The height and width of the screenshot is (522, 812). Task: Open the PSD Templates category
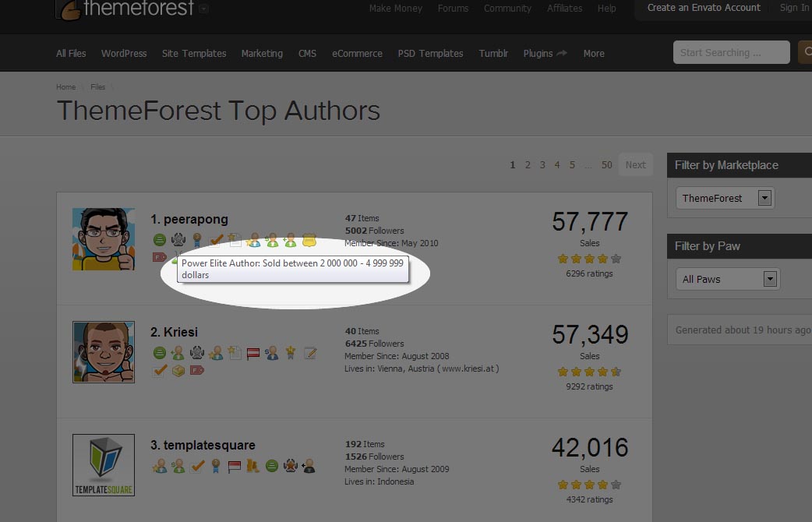tap(430, 53)
